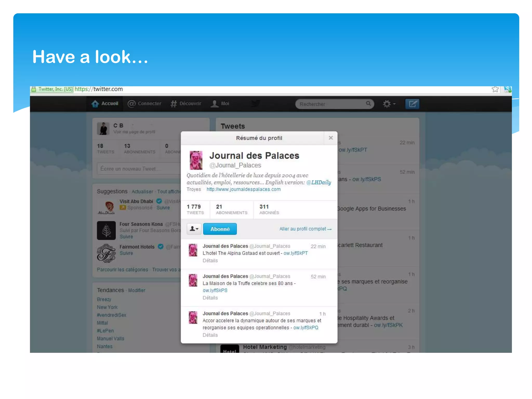The image size is (532, 399).
Task: Click Suivre for Four Seasons Kona
Action: [126, 237]
